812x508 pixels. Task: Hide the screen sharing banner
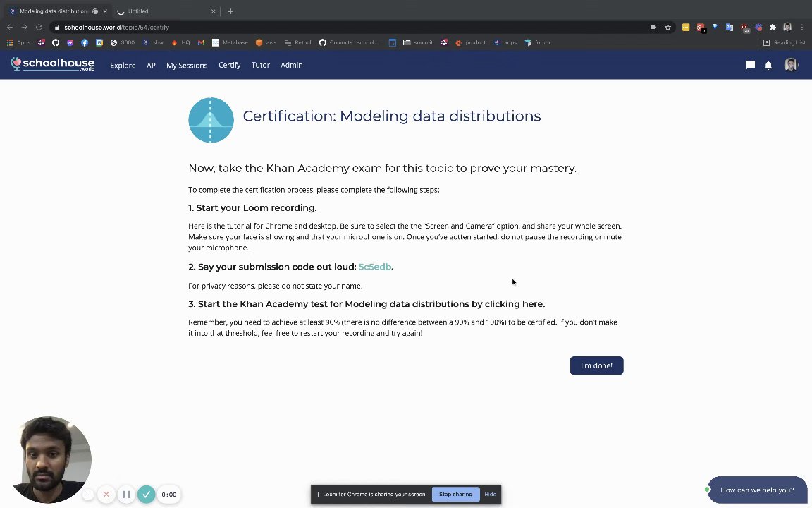[x=490, y=495]
